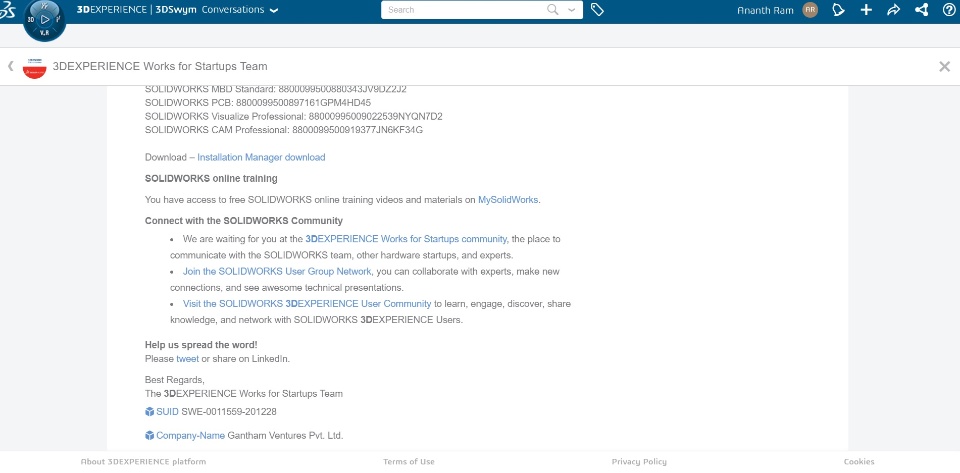Click the share arrow icon
The width and height of the screenshot is (960, 473).
[893, 10]
